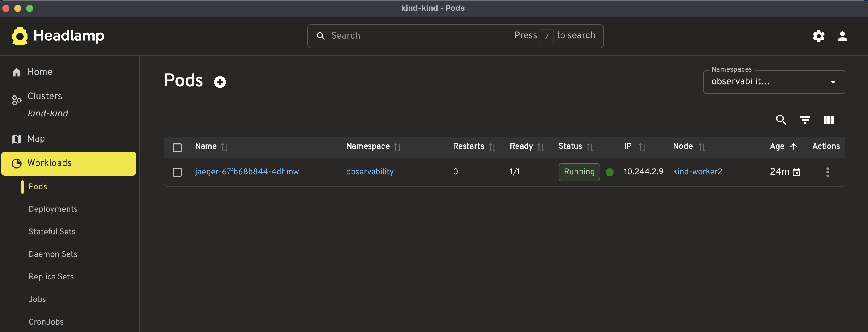Open the jaeger pod actions menu

click(x=827, y=172)
